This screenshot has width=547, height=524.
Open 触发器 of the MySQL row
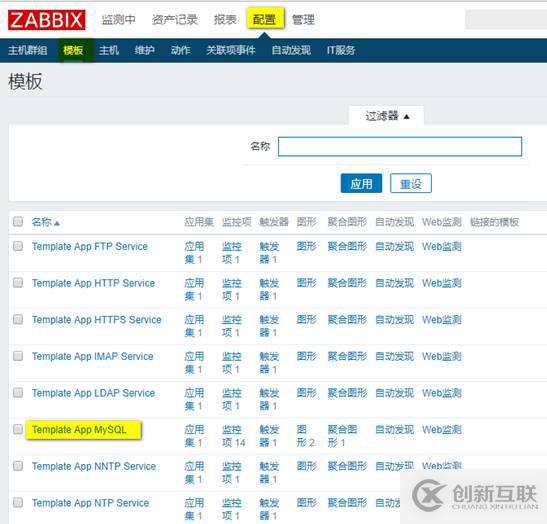tap(269, 436)
